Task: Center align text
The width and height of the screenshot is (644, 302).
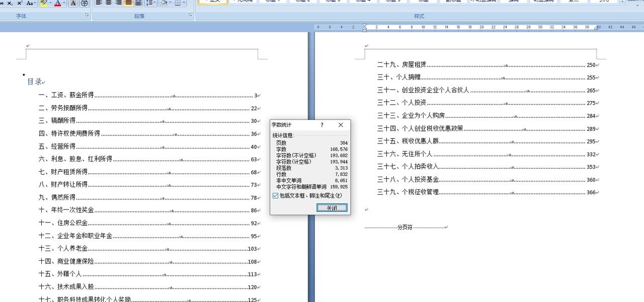Action: [x=109, y=3]
